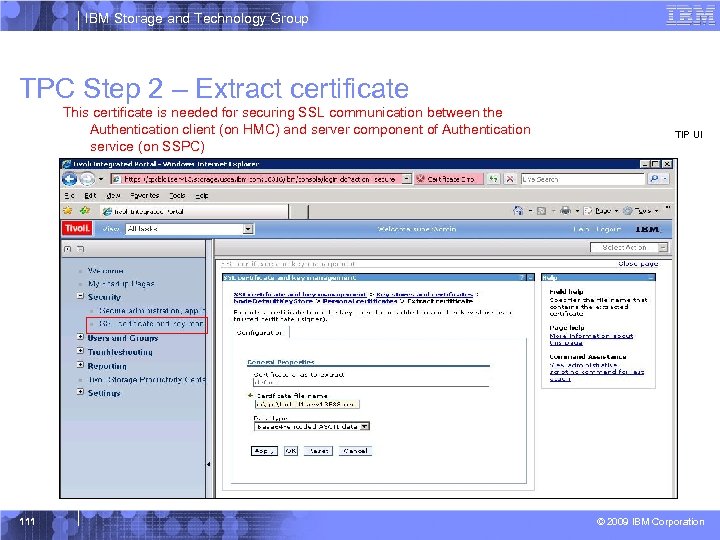Click NodeDefaultKeyStore breadcrumb link
Viewport: 720px width, 540px height.
(x=273, y=301)
